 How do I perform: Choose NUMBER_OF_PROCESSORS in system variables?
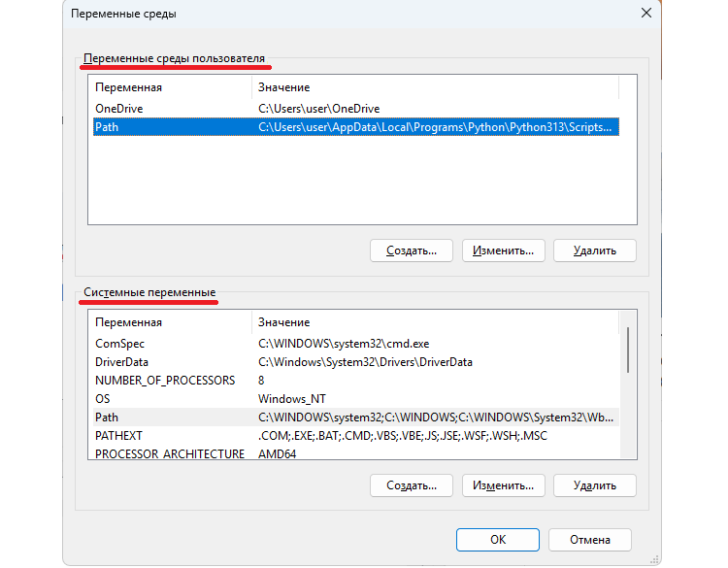[x=165, y=381]
